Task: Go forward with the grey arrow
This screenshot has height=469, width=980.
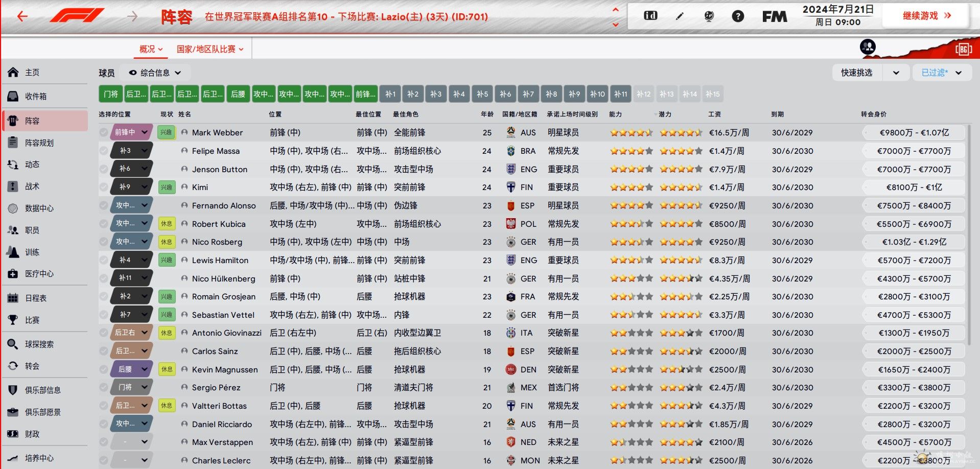Action: (x=132, y=16)
